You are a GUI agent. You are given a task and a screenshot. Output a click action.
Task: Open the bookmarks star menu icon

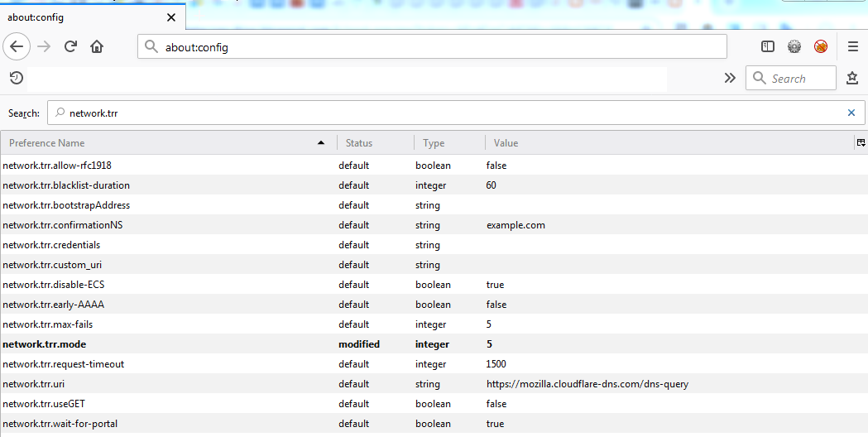pyautogui.click(x=852, y=78)
